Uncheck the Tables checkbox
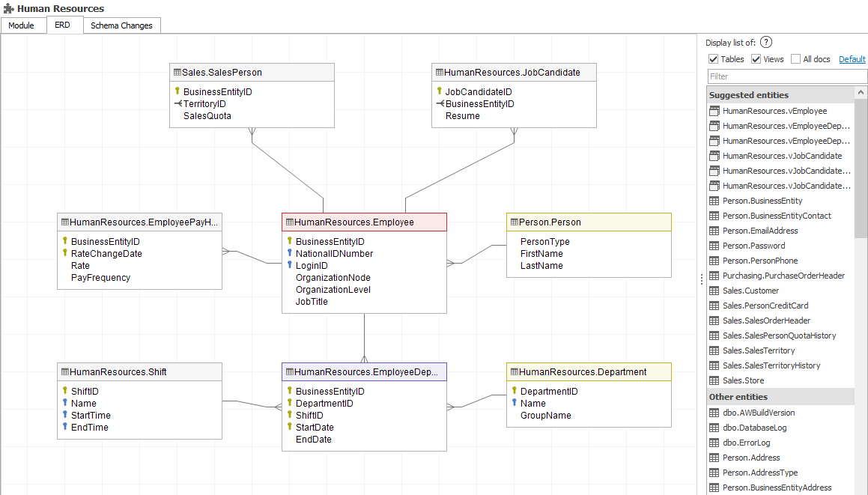This screenshot has width=868, height=495. click(x=713, y=59)
